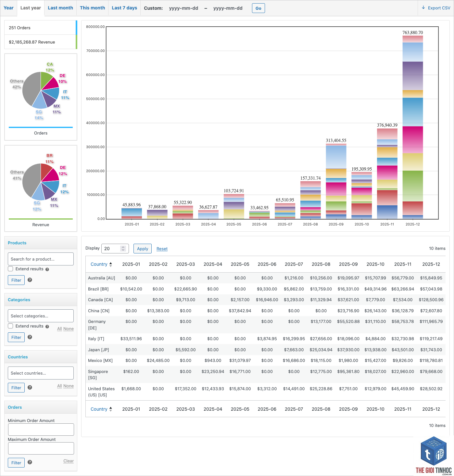This screenshot has width=454, height=476.
Task: Click help icon beside Countries Filter button
Action: tap(30, 387)
